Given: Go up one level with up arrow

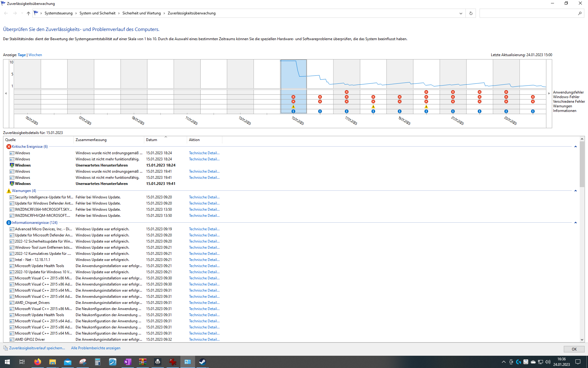Looking at the screenshot, I should coord(28,13).
